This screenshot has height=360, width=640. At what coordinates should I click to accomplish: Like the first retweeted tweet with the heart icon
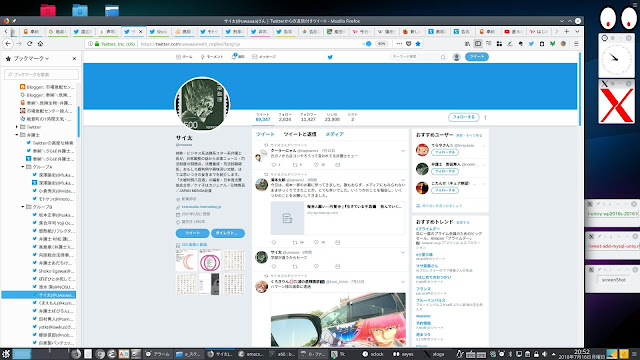click(x=316, y=165)
